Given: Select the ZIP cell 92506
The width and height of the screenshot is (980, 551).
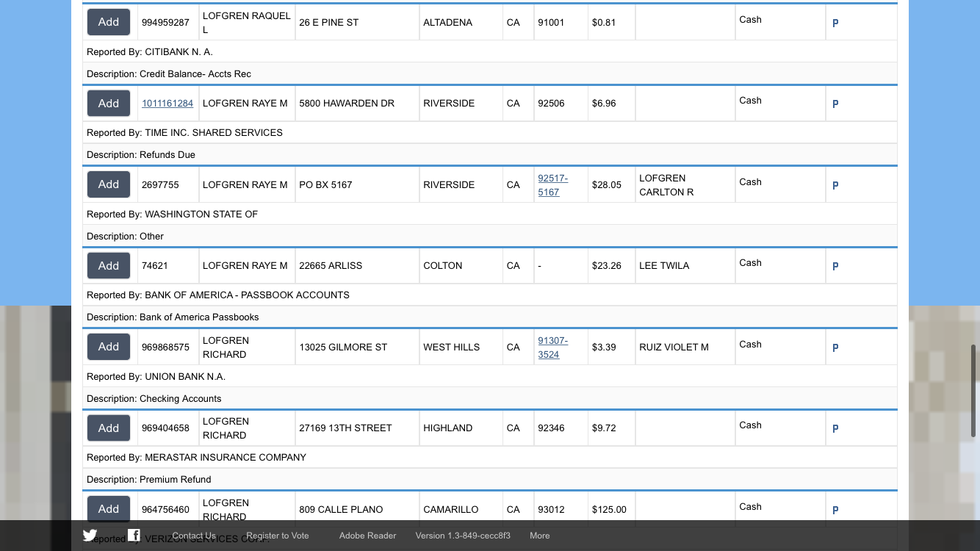Looking at the screenshot, I should [x=561, y=104].
